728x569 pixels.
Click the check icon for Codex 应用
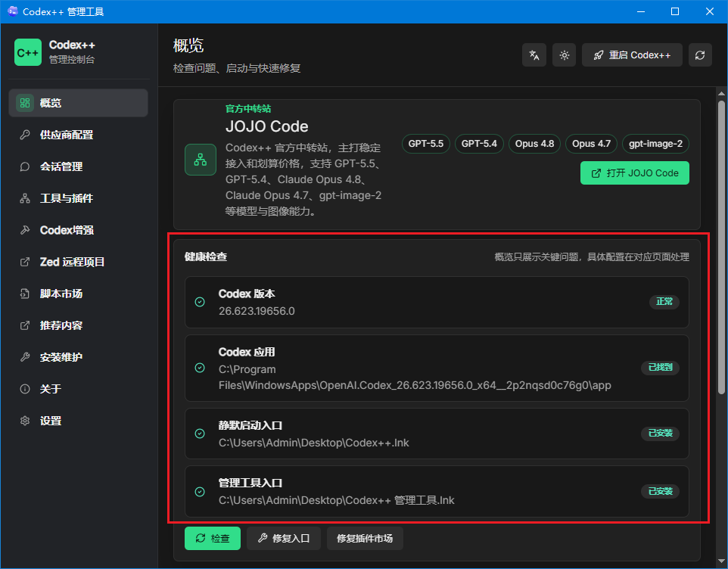tap(200, 368)
